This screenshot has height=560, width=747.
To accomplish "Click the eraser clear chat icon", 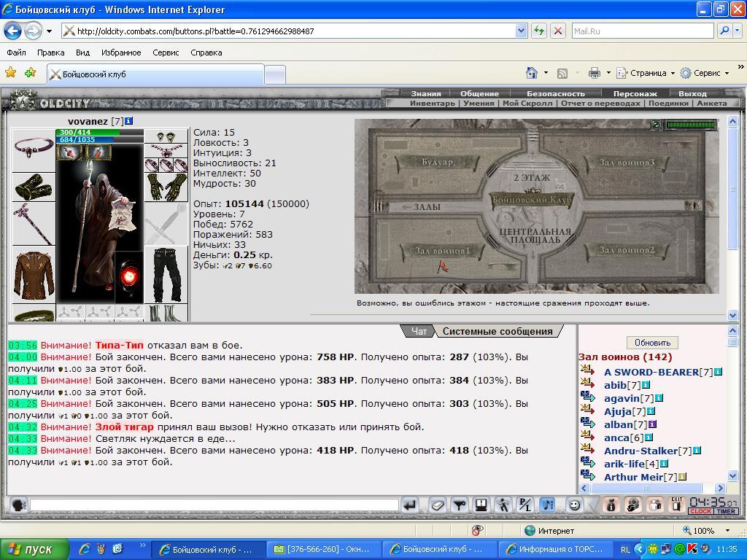I will 438,505.
